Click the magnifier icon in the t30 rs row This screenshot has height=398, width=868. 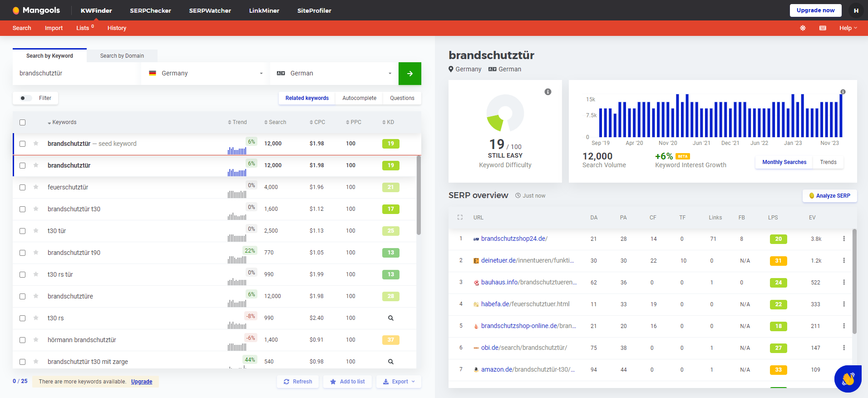click(390, 318)
